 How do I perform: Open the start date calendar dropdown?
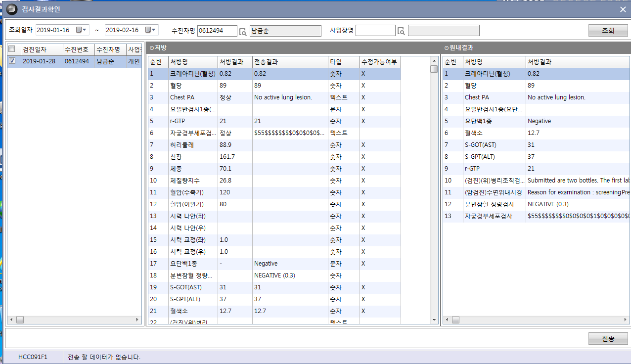click(82, 30)
